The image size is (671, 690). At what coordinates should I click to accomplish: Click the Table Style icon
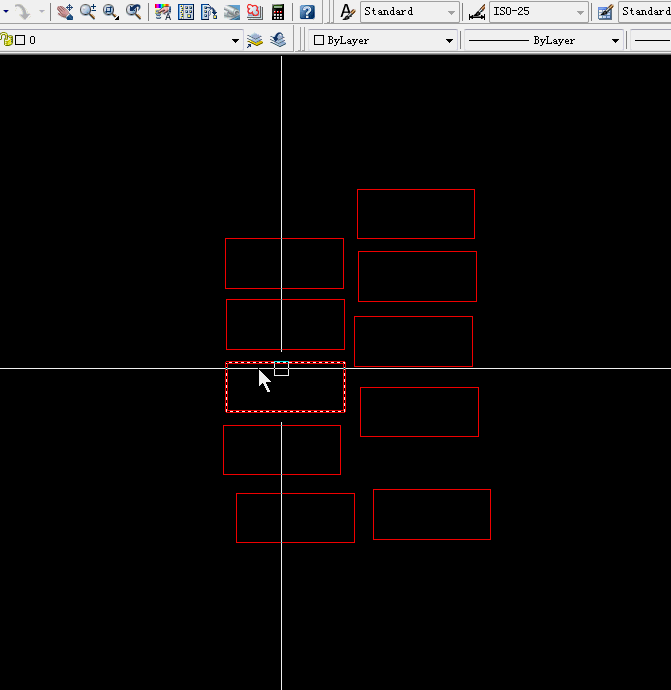click(605, 12)
